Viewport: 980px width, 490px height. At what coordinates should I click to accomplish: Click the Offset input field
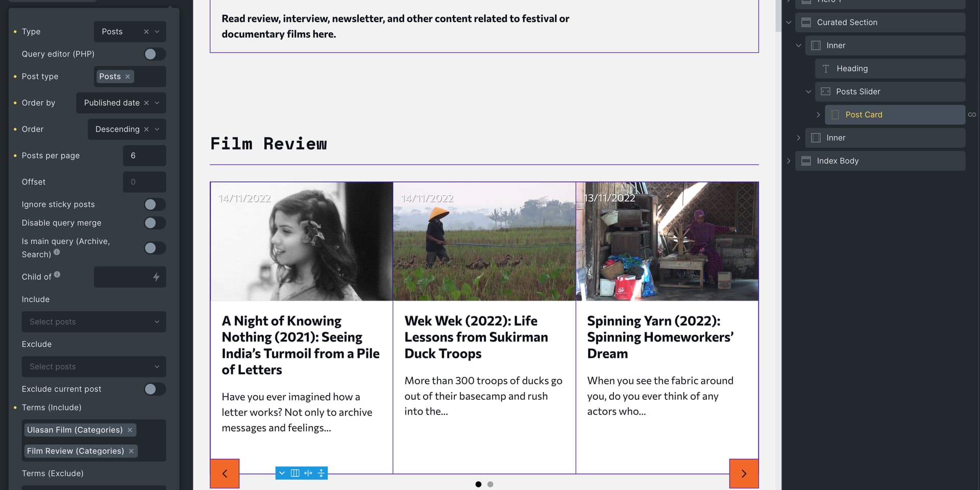[144, 182]
